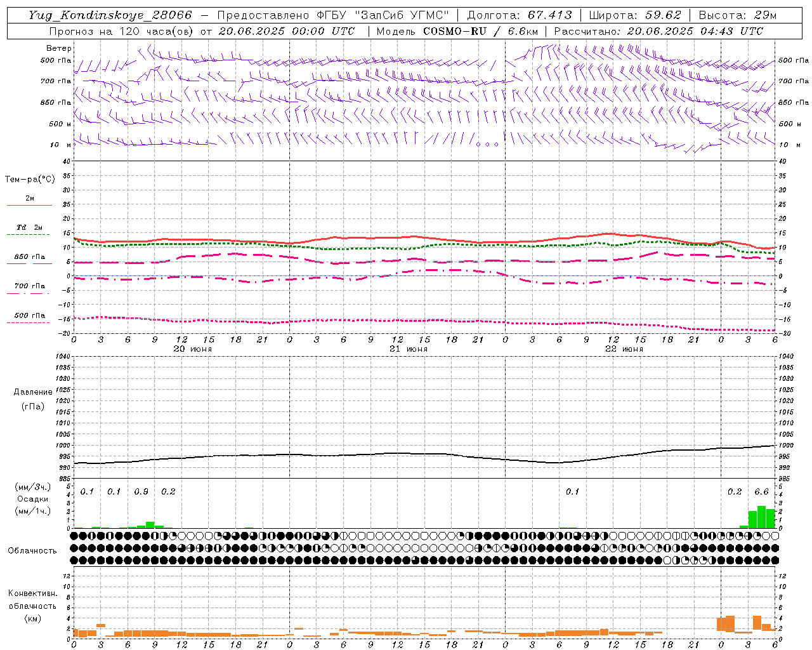Viewport: 812px width, 650px height.
Task: Click the Тем-ра(°C) axis title
Action: point(30,180)
